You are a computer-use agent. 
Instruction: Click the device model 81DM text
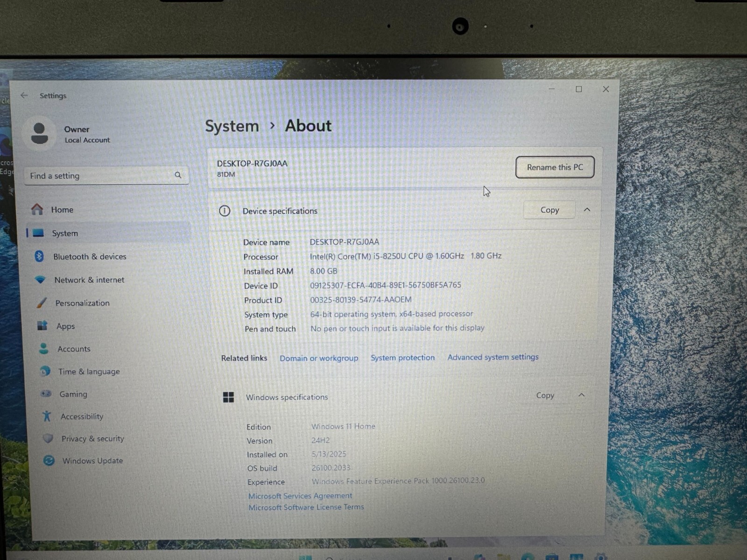click(x=226, y=174)
